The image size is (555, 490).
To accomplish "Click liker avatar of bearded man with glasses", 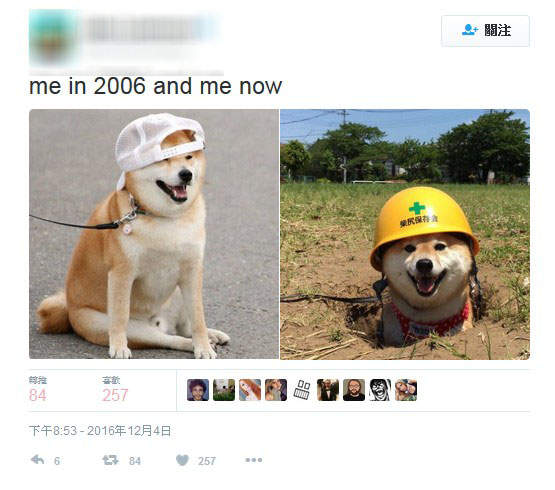I will 354,390.
